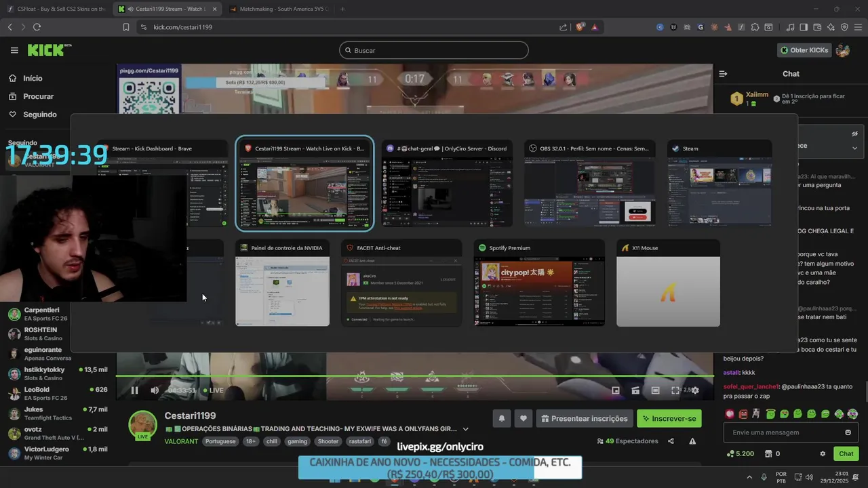Open Brave main menu hamburger
This screenshot has width=868, height=488.
click(858, 27)
